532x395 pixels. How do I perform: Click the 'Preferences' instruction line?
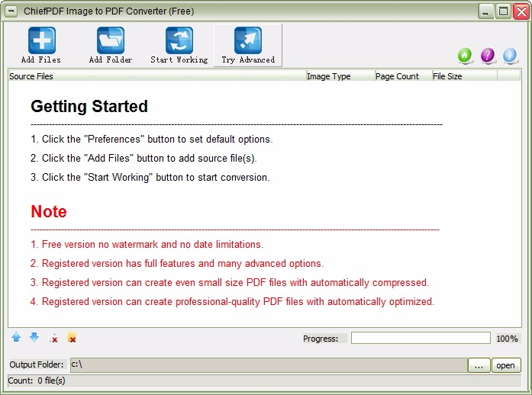tap(152, 140)
